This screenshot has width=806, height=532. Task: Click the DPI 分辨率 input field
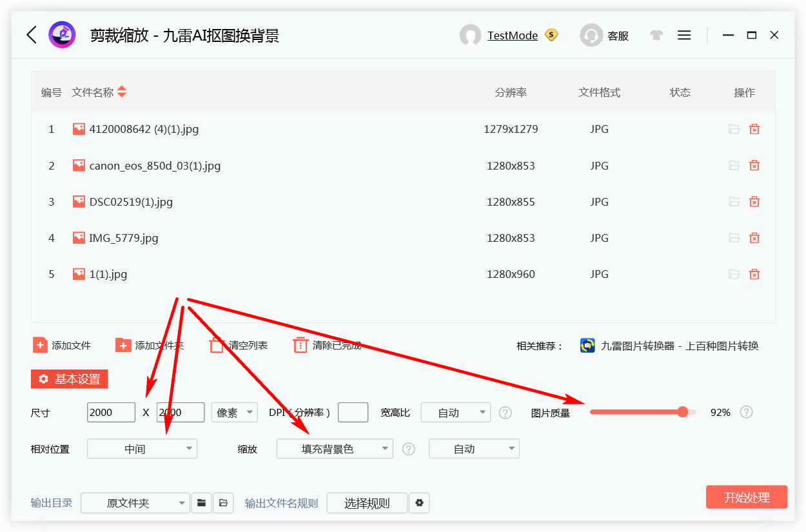coord(353,412)
